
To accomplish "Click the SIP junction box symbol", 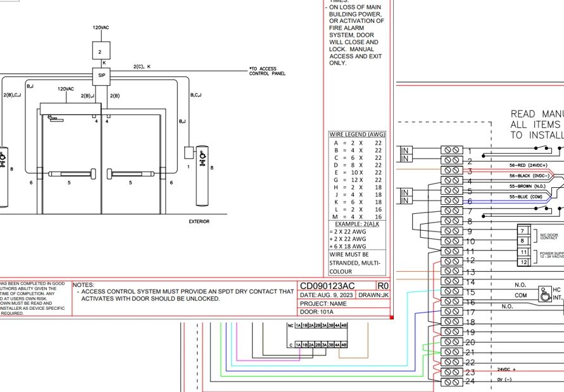I will 101,76.
